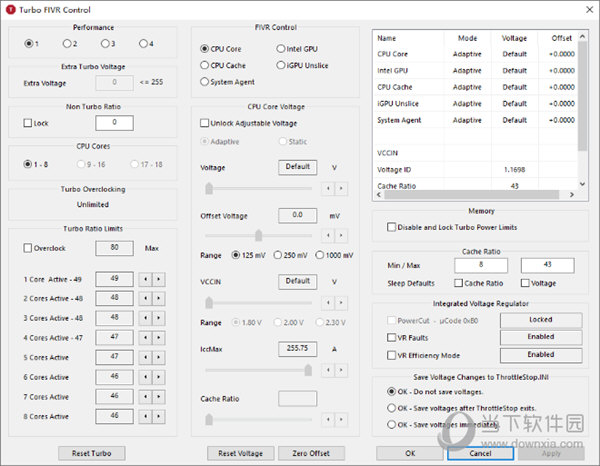Increase 4 Cores Active ratio arrow
600x466 pixels.
point(158,338)
